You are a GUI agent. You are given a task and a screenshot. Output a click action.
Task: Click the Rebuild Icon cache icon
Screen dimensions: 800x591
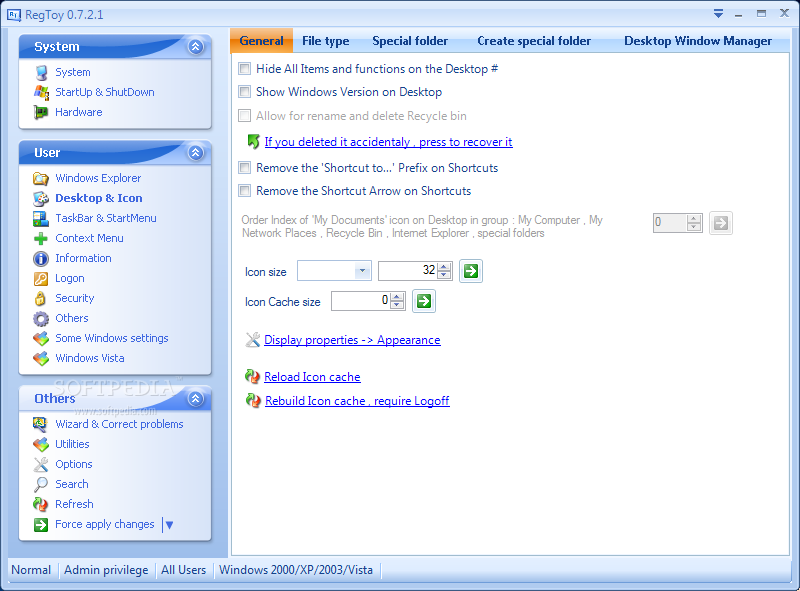(x=253, y=401)
